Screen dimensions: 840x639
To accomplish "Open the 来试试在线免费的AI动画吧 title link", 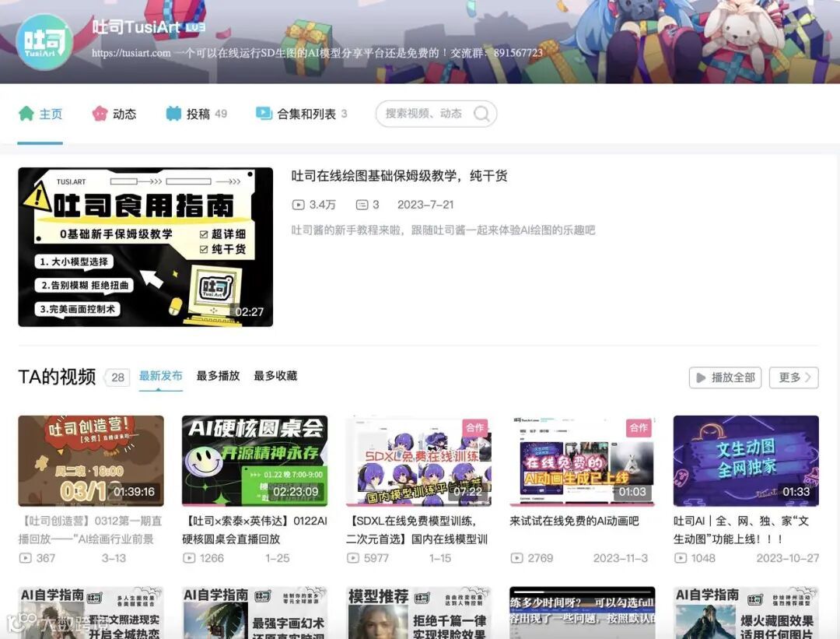I will coord(574,521).
